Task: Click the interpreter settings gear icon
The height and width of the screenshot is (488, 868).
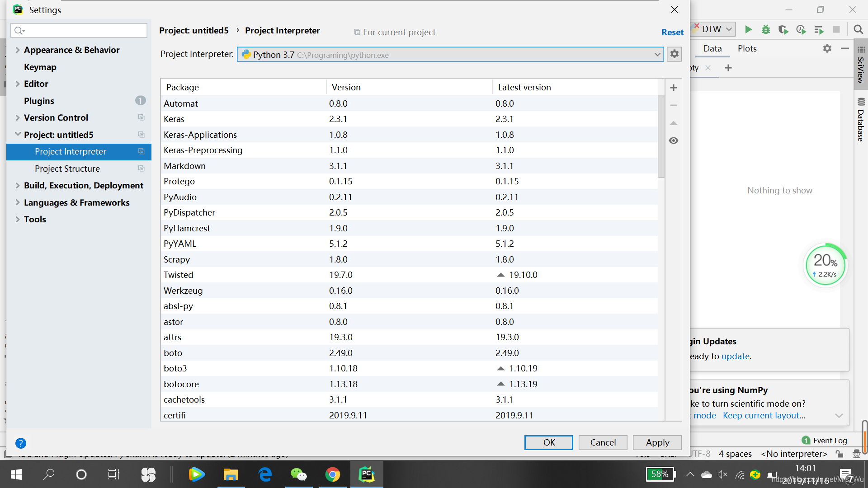Action: click(x=674, y=54)
